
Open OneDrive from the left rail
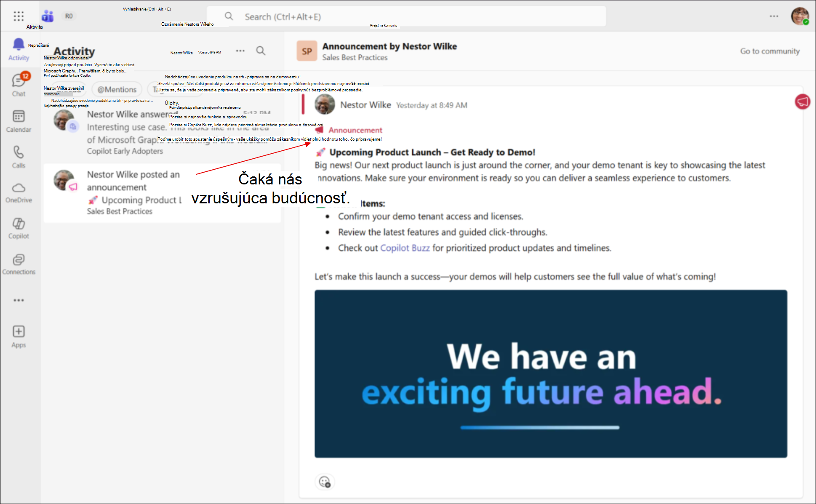[19, 192]
